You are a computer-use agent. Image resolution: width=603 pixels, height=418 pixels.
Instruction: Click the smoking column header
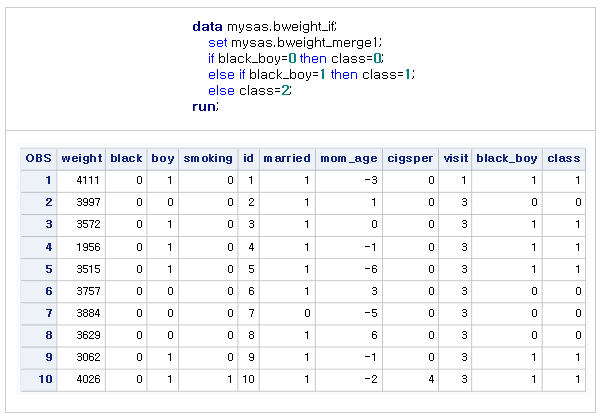208,158
